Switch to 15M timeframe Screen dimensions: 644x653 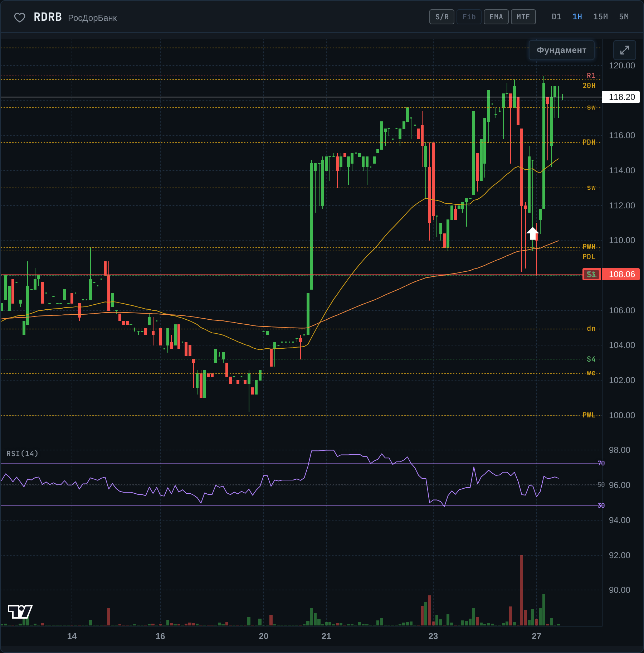click(x=600, y=17)
